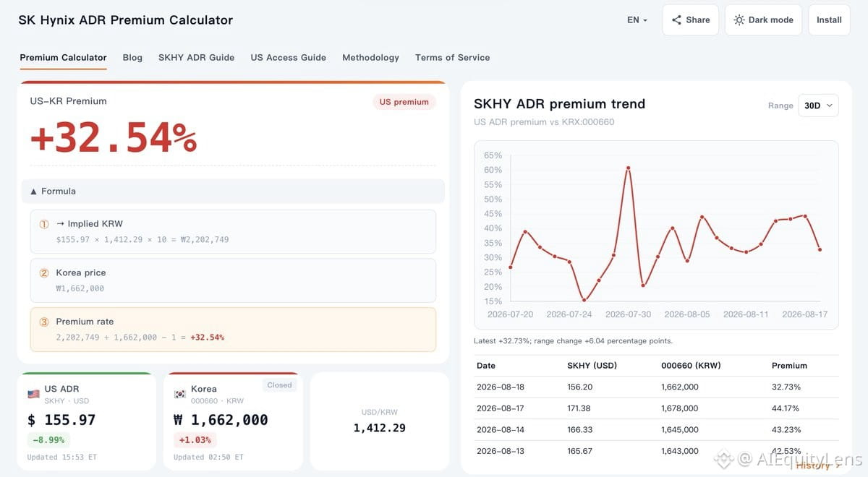
Task: Click the Implied KRW formula step
Action: click(233, 231)
